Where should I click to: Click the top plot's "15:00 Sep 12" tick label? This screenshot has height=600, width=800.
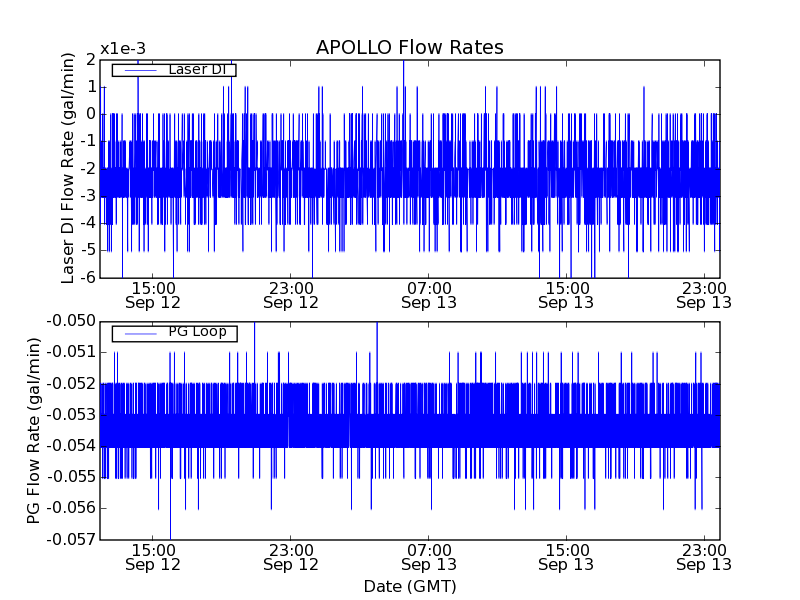click(153, 294)
